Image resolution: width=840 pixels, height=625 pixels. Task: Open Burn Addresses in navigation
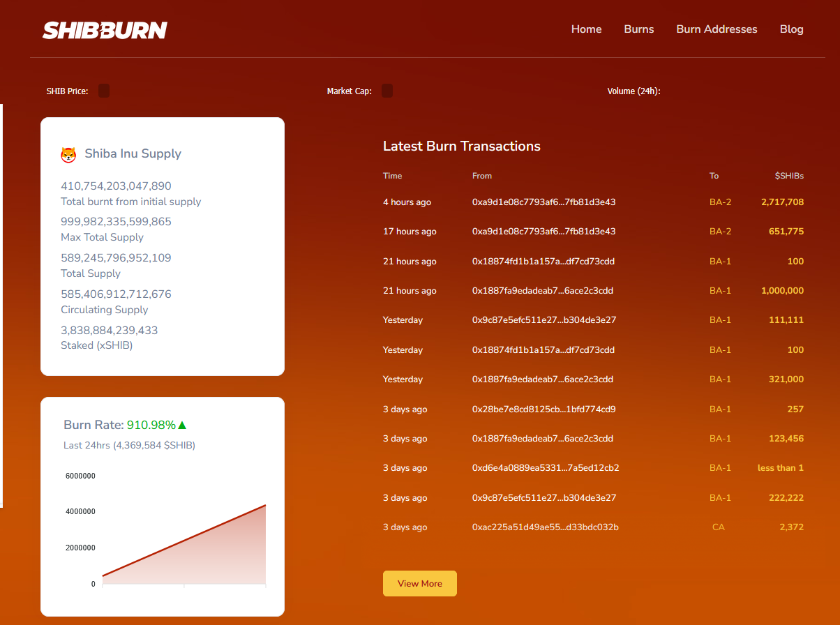point(717,29)
